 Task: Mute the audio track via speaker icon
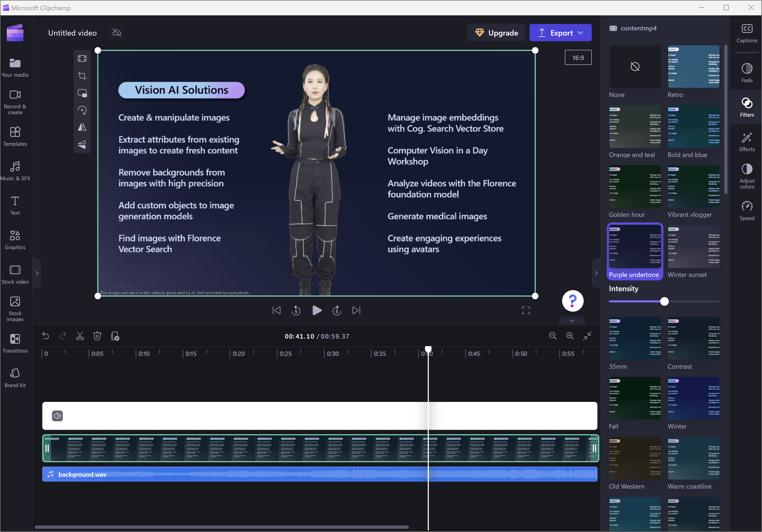[x=57, y=416]
